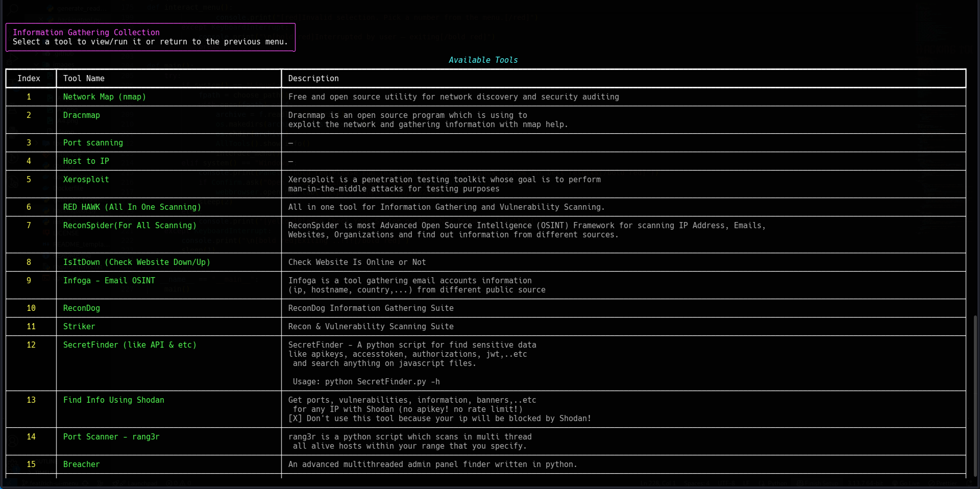The width and height of the screenshot is (980, 489).
Task: Click the "Check Website Is Online or Not" description
Action: [357, 262]
